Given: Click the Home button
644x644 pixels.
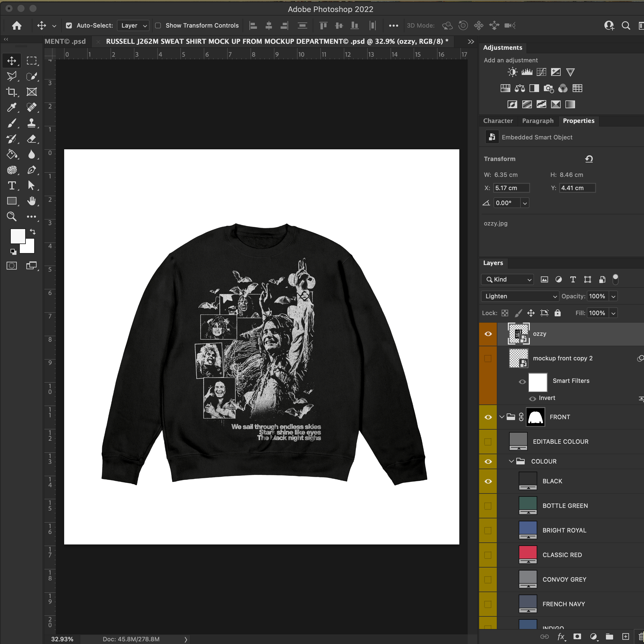Looking at the screenshot, I should [x=17, y=25].
